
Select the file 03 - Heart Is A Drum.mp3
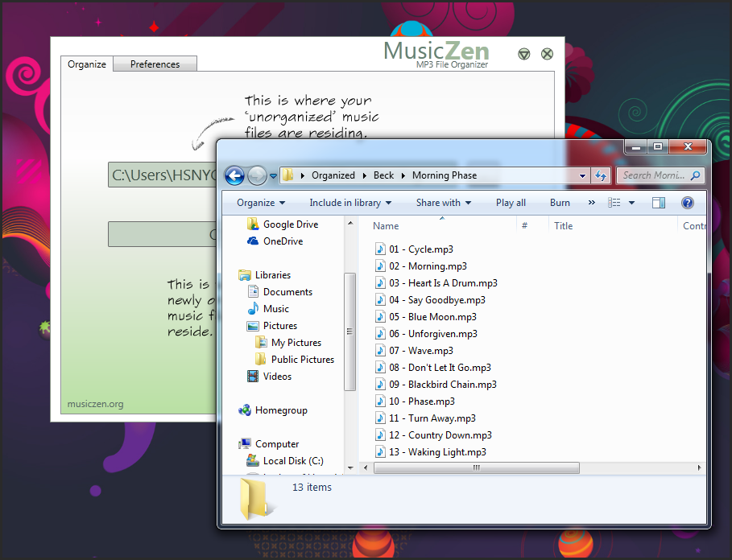click(x=436, y=283)
